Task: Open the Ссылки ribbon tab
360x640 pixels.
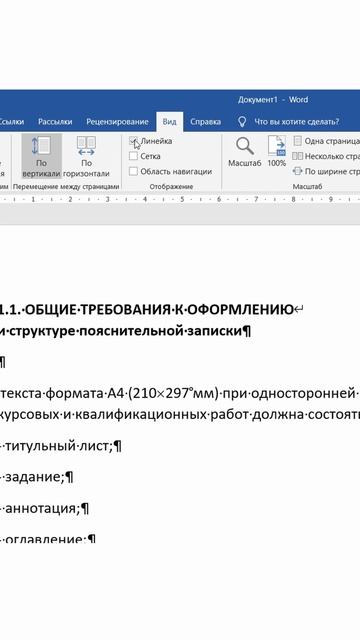Action: tap(11, 122)
